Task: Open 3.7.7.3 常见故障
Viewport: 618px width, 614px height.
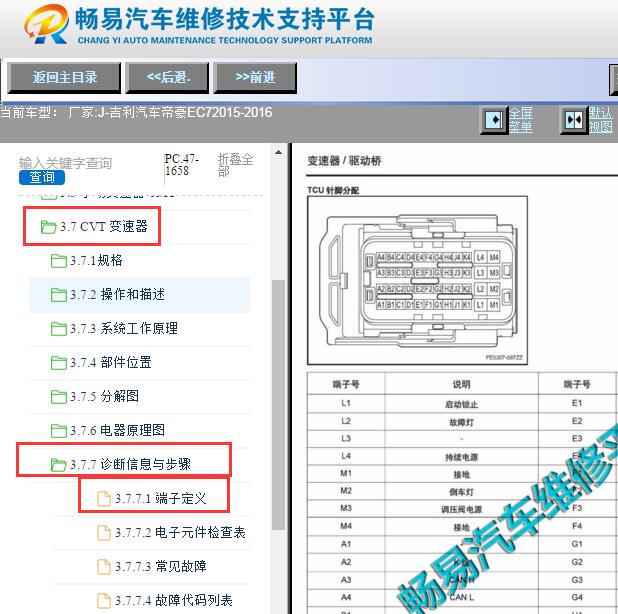Action: [x=161, y=566]
